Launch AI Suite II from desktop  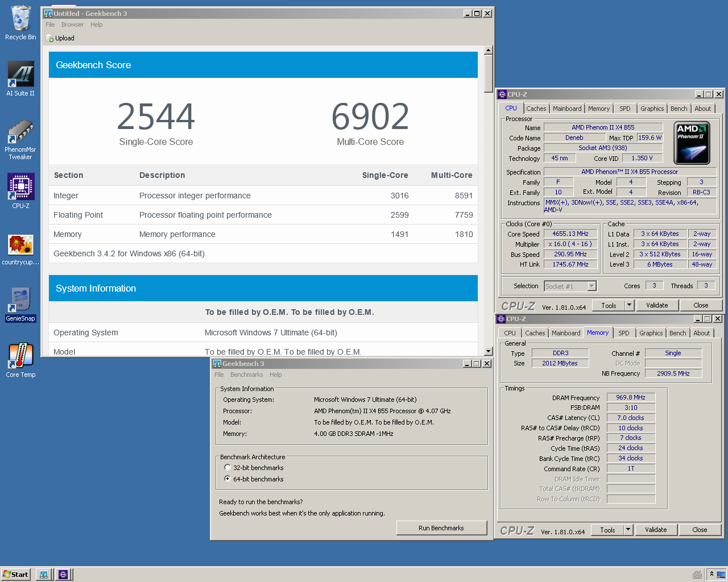pos(20,78)
